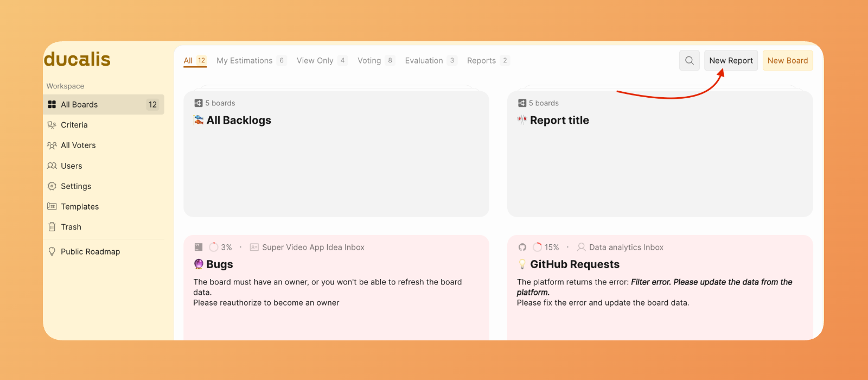Click the Public Roadmap lightbulb icon

(52, 252)
